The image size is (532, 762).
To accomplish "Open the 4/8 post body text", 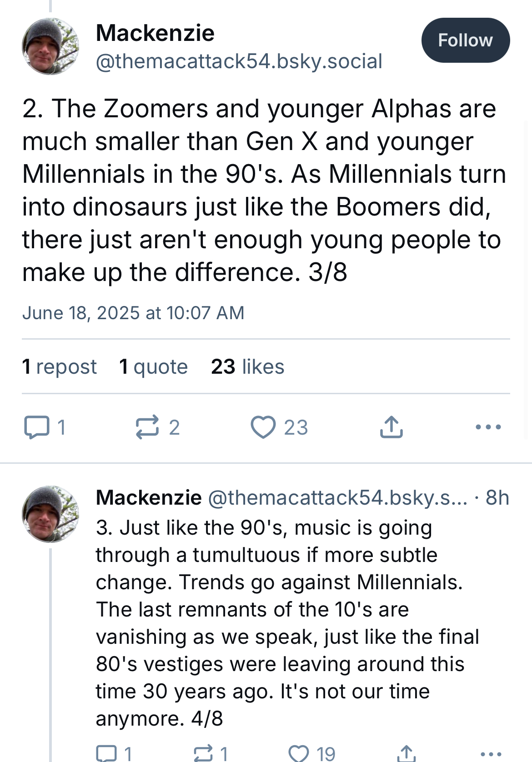I will (x=287, y=623).
